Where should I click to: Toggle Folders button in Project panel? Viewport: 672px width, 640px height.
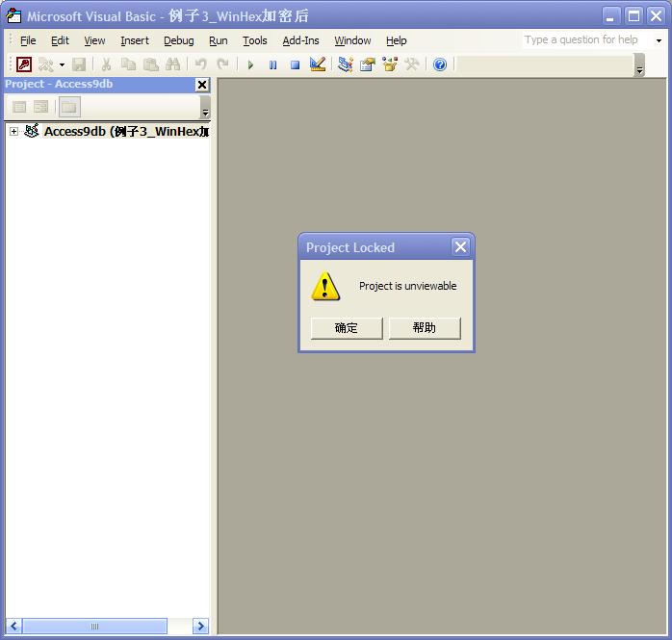(x=69, y=107)
